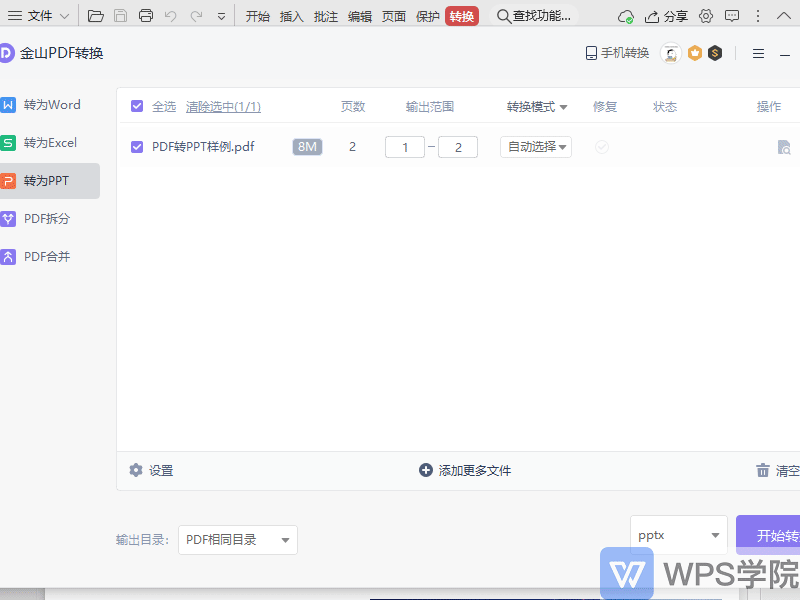Viewport: 800px width, 600px height.
Task: Click the save disk icon
Action: point(120,16)
